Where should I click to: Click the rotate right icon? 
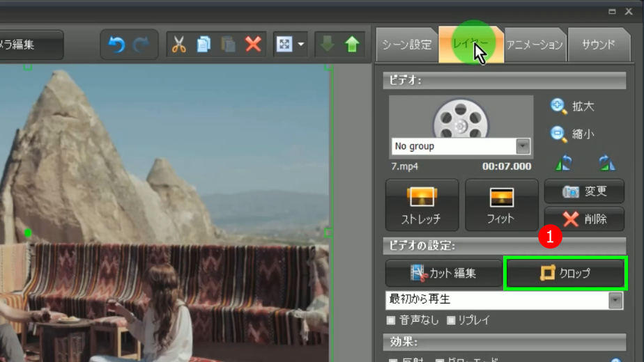pos(607,163)
